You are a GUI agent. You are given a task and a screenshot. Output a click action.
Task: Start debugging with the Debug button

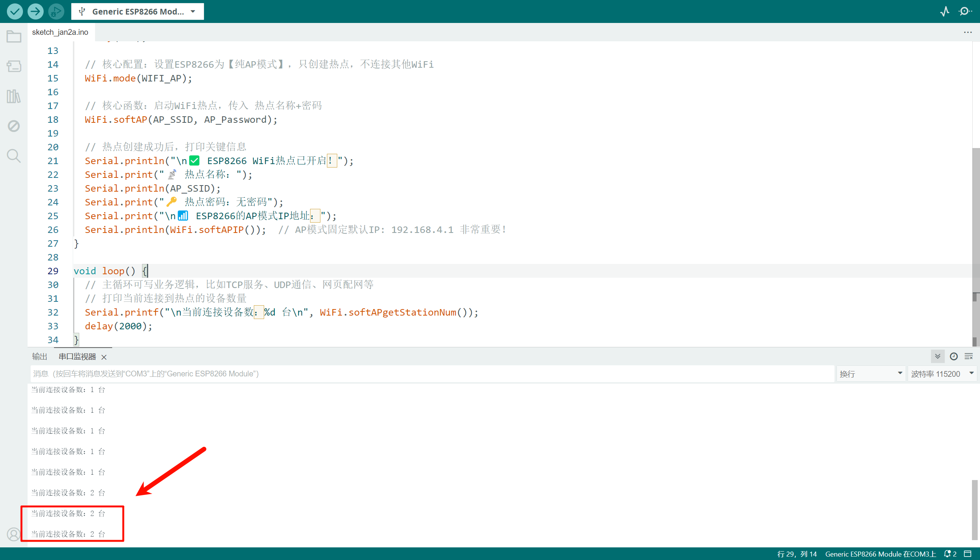[56, 11]
